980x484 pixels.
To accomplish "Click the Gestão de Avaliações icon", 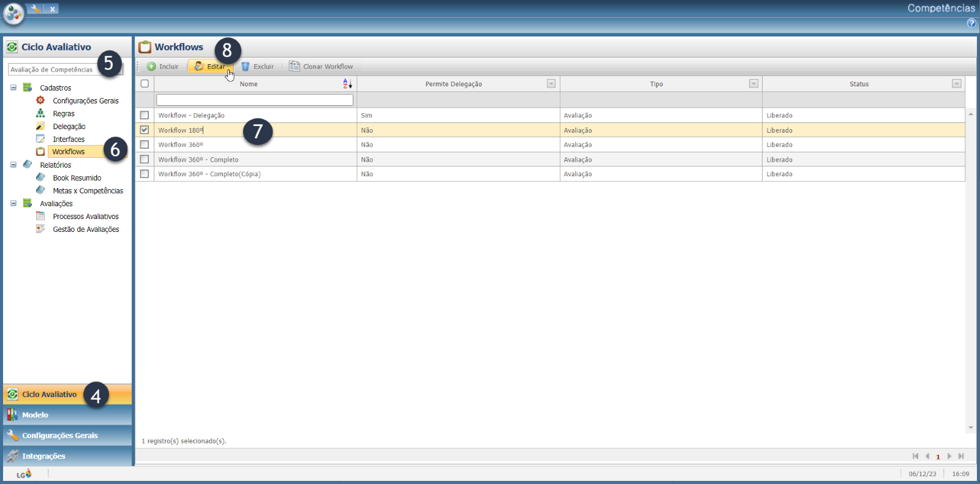I will click(x=40, y=229).
